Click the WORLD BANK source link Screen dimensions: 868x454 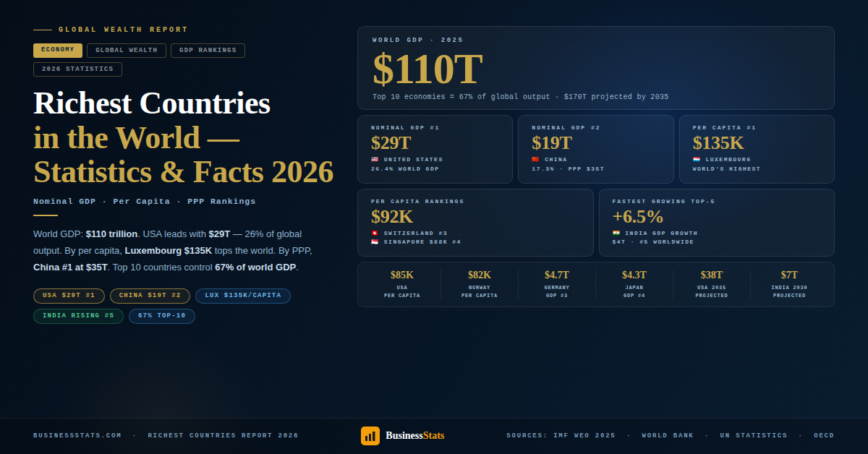point(668,435)
